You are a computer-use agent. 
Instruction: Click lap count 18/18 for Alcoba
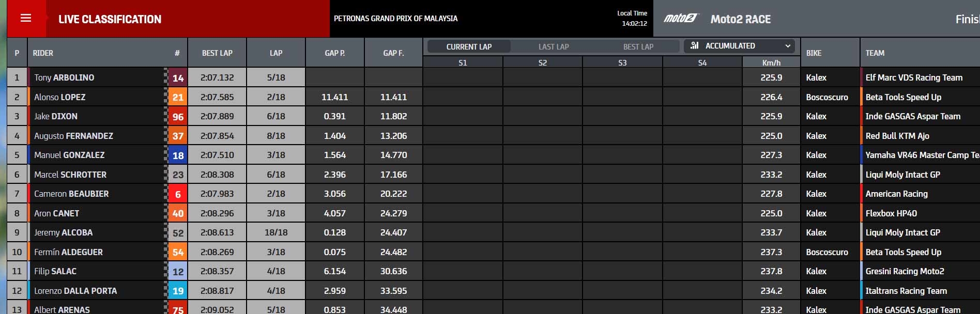coord(276,232)
